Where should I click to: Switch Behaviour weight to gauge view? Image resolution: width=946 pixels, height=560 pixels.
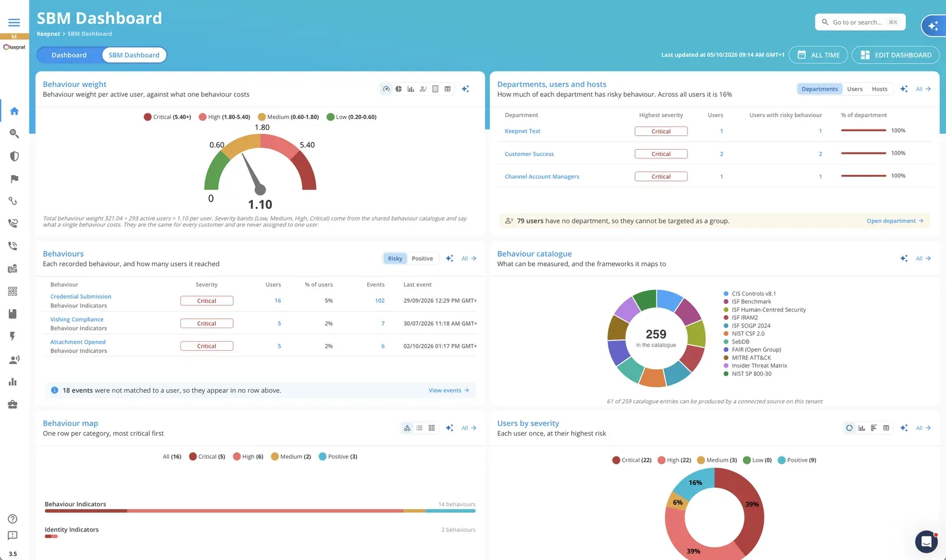point(386,89)
